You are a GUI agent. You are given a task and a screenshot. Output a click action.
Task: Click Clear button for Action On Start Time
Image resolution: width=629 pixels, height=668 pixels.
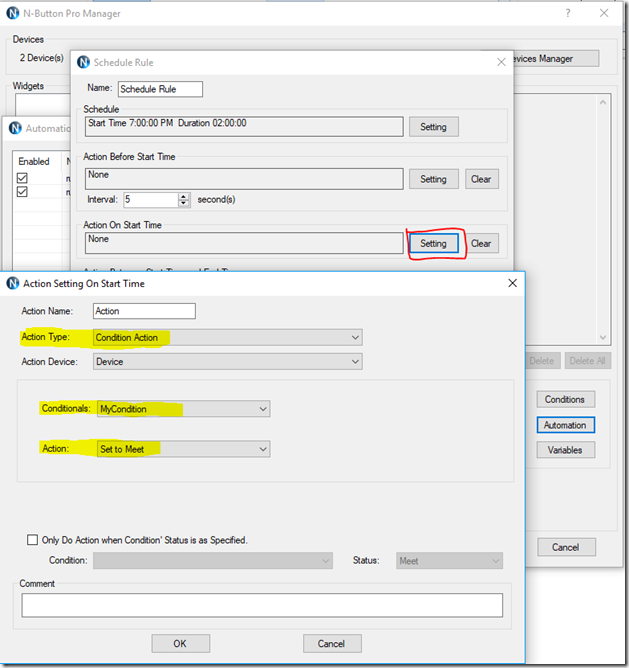[x=482, y=243]
